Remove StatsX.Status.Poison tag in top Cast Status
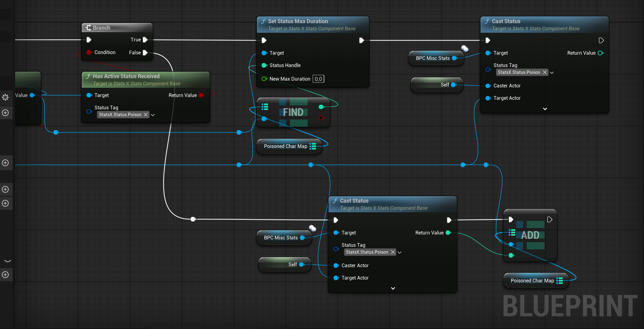 (545, 72)
